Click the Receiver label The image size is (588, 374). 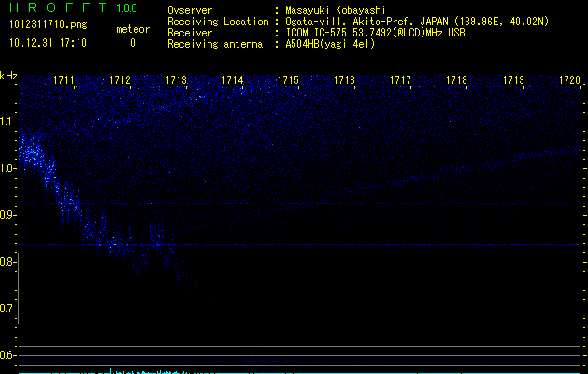pyautogui.click(x=190, y=33)
